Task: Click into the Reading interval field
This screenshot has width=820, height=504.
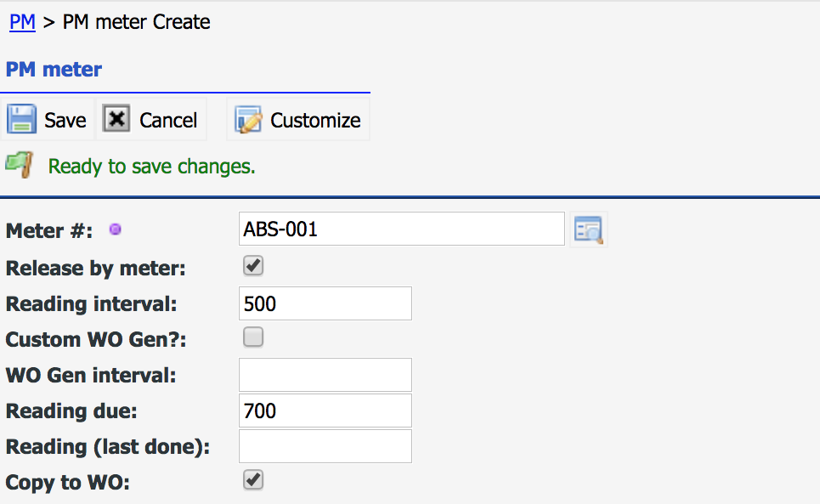Action: pos(325,303)
